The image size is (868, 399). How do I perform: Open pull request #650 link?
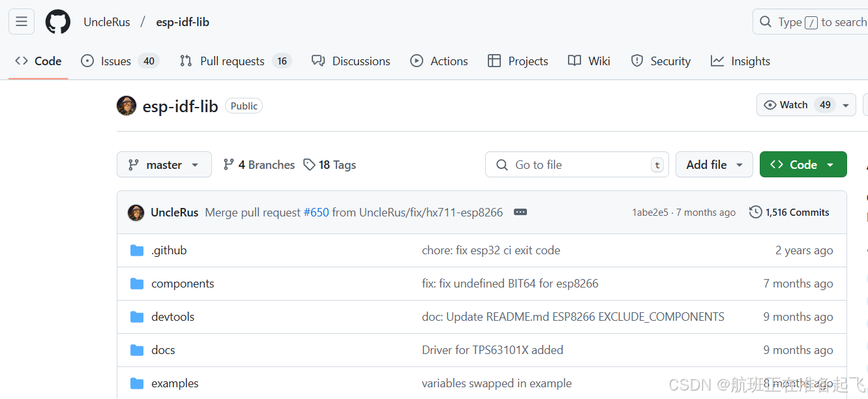pos(316,213)
